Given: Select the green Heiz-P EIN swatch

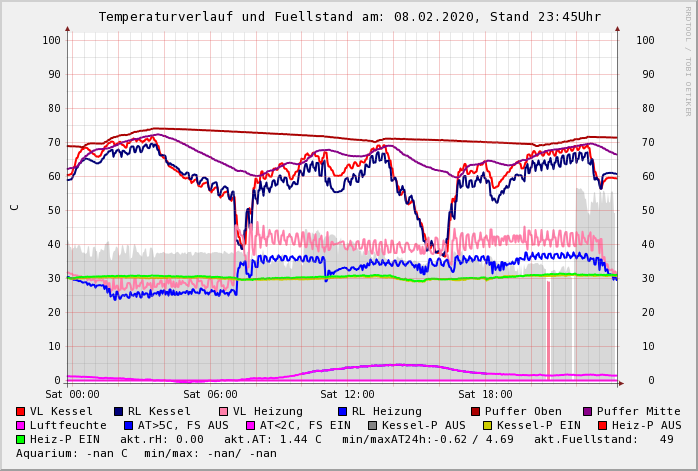Looking at the screenshot, I should [21, 439].
